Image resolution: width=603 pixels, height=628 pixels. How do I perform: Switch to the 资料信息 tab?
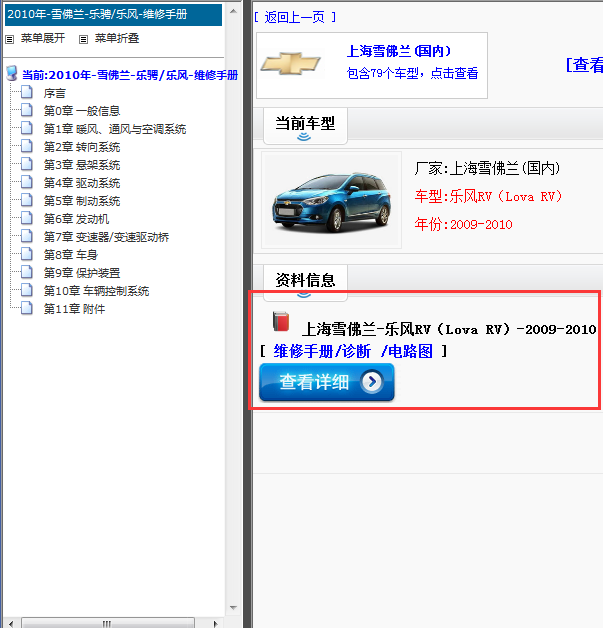click(305, 282)
